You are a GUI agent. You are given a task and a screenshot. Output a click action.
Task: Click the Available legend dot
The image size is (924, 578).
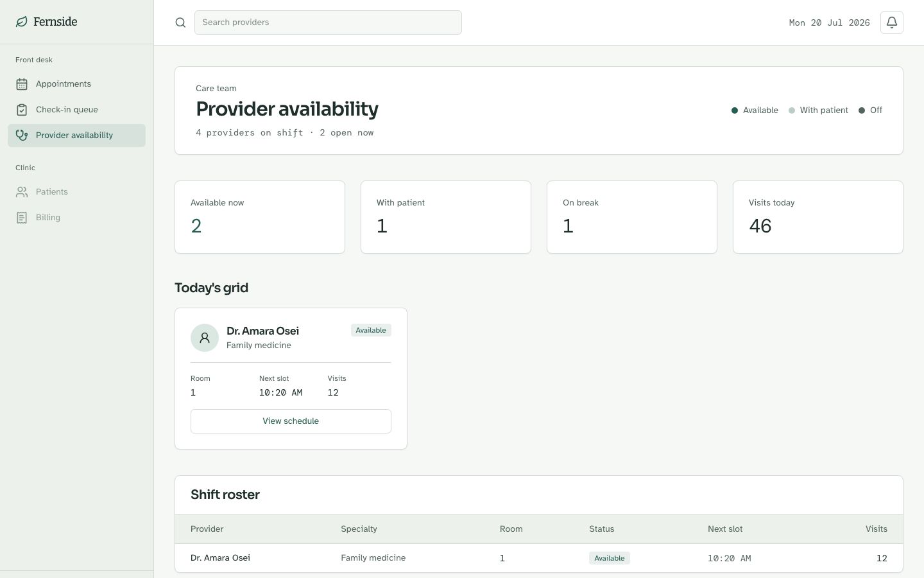[x=735, y=110]
